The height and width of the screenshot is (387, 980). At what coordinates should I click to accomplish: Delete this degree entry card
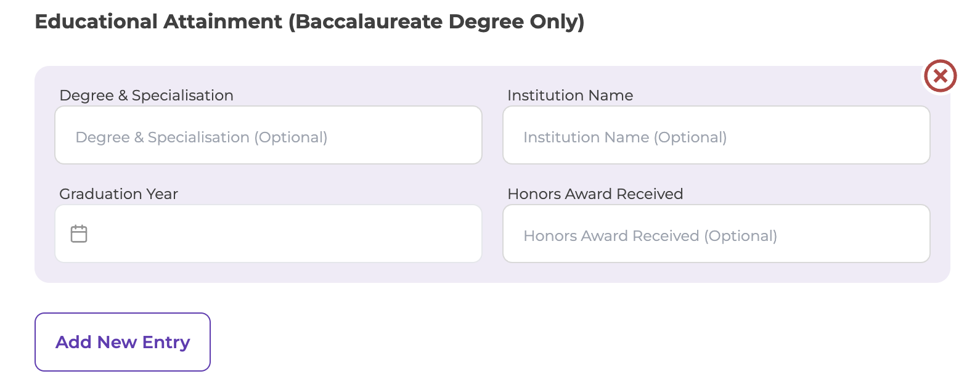pos(939,76)
